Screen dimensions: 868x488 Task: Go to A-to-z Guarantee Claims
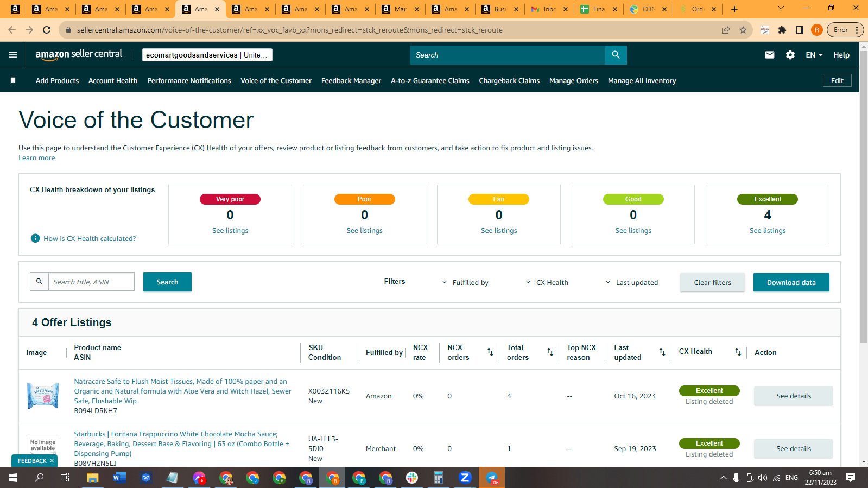tap(430, 80)
